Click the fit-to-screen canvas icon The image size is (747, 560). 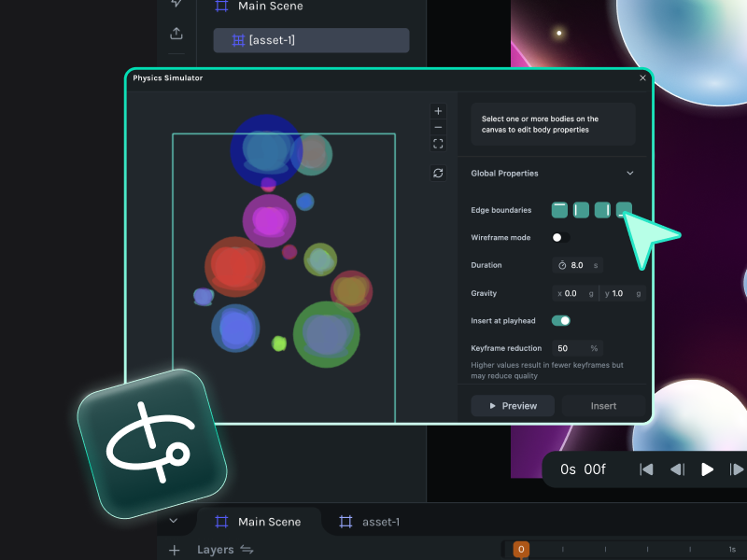[438, 144]
